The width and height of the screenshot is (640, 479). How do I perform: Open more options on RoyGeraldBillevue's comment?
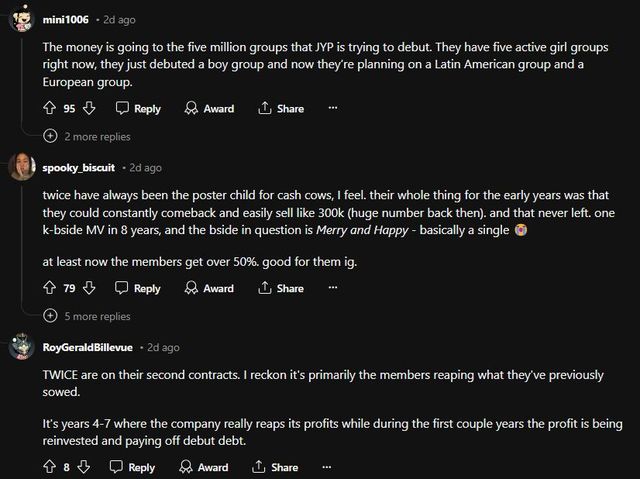(x=327, y=467)
